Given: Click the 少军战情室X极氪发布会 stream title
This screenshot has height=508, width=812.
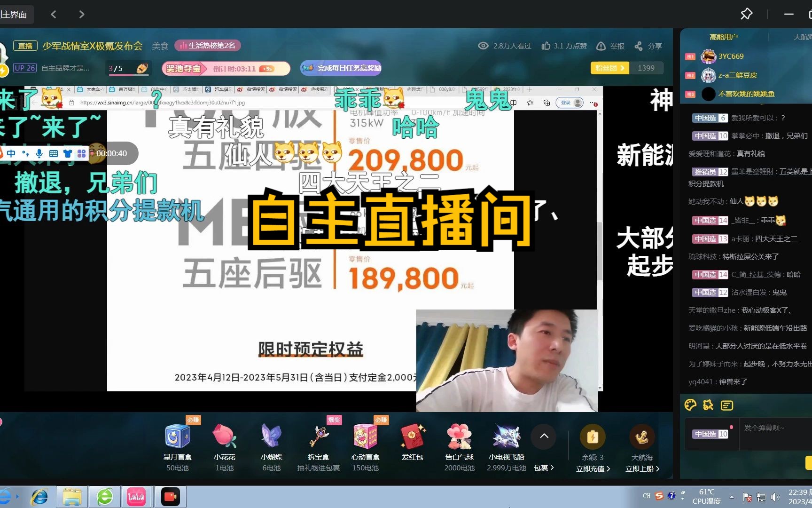Looking at the screenshot, I should click(92, 46).
